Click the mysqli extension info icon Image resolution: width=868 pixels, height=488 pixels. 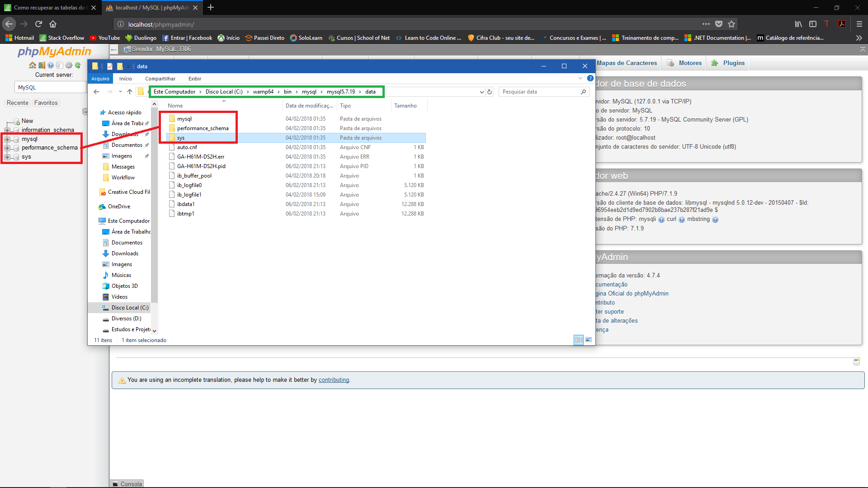661,220
